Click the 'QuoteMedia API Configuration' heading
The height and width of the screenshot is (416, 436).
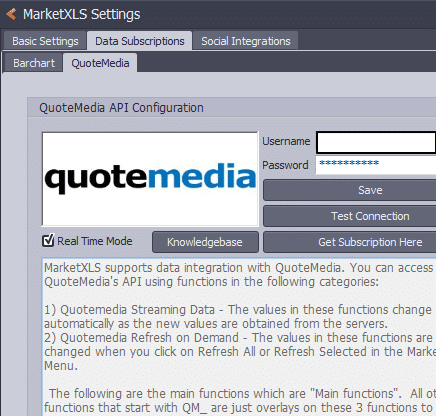click(x=121, y=108)
